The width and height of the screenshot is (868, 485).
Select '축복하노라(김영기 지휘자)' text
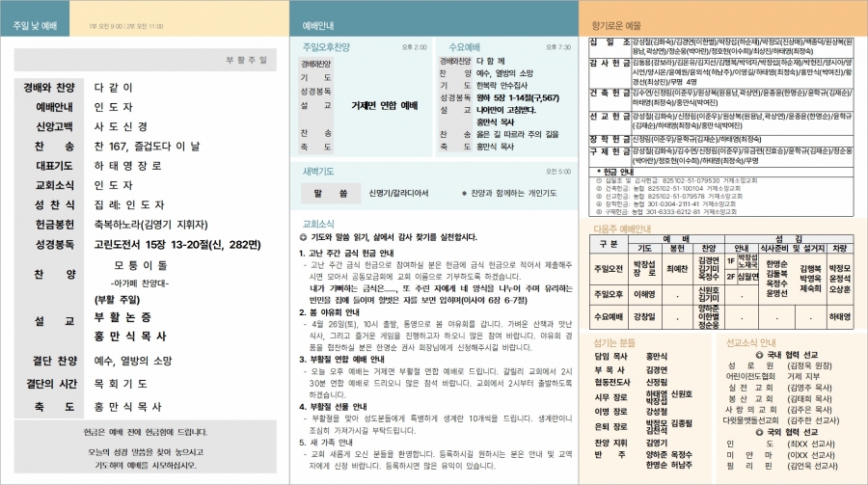tap(151, 225)
